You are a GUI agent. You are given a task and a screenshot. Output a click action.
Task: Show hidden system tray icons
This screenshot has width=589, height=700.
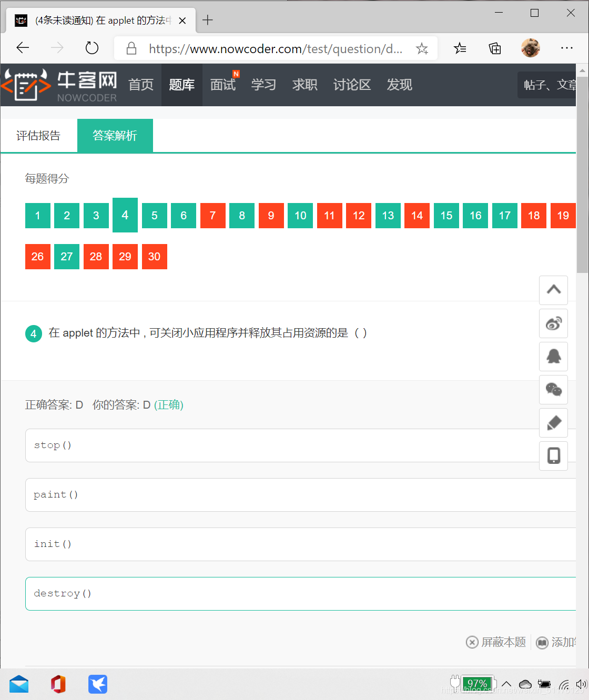(x=506, y=684)
